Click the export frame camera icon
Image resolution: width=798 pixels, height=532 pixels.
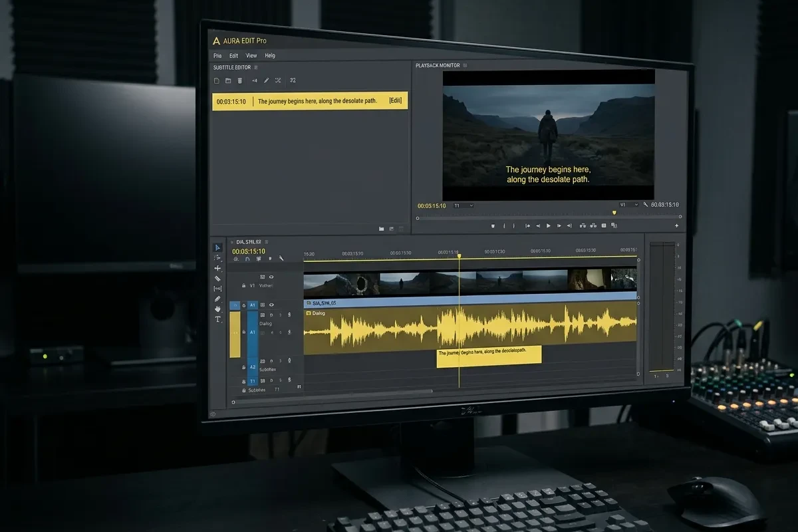pyautogui.click(x=604, y=226)
